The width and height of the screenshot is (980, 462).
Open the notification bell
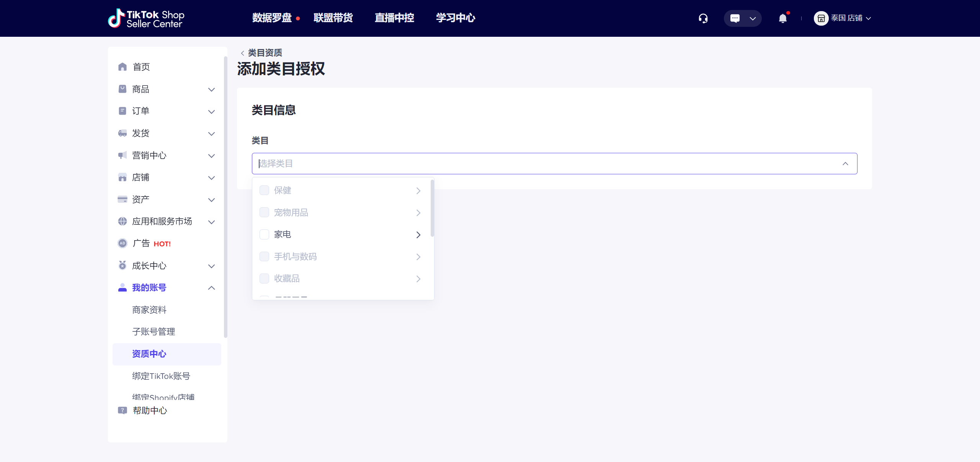point(782,18)
